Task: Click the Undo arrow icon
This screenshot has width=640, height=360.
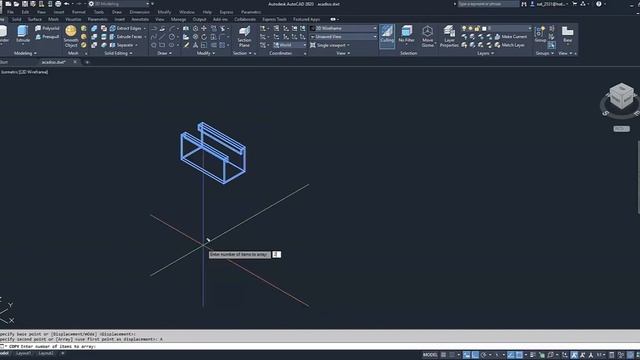Action: coord(67,4)
